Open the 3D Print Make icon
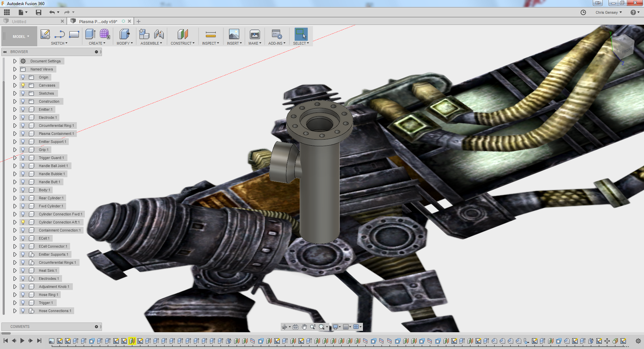644x349 pixels. [255, 34]
